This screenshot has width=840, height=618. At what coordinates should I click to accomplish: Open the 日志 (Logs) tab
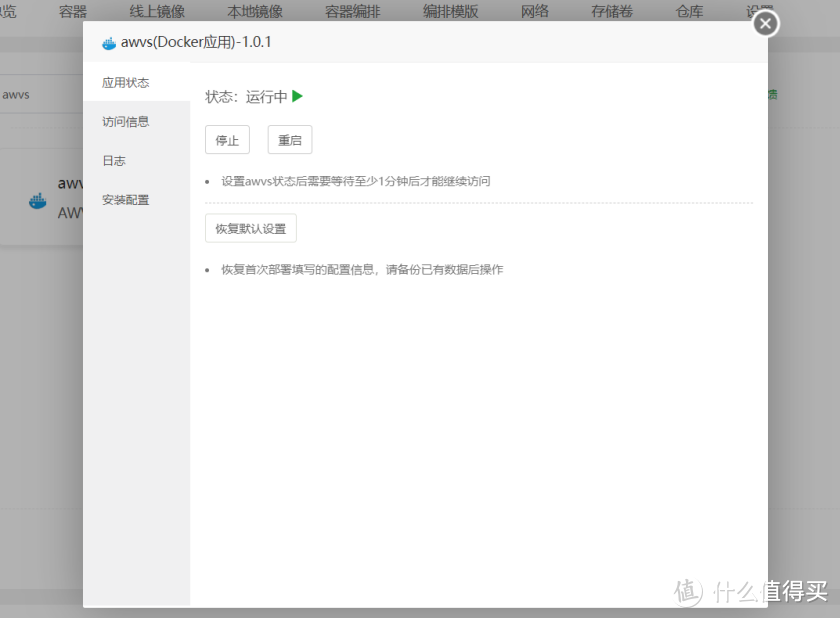(113, 160)
